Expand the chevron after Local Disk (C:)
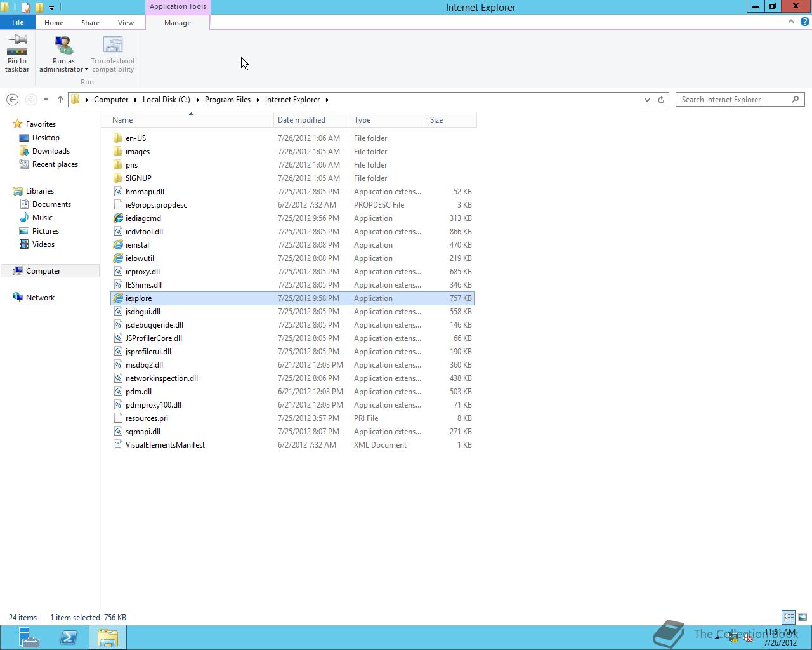The height and width of the screenshot is (650, 812). pos(197,100)
